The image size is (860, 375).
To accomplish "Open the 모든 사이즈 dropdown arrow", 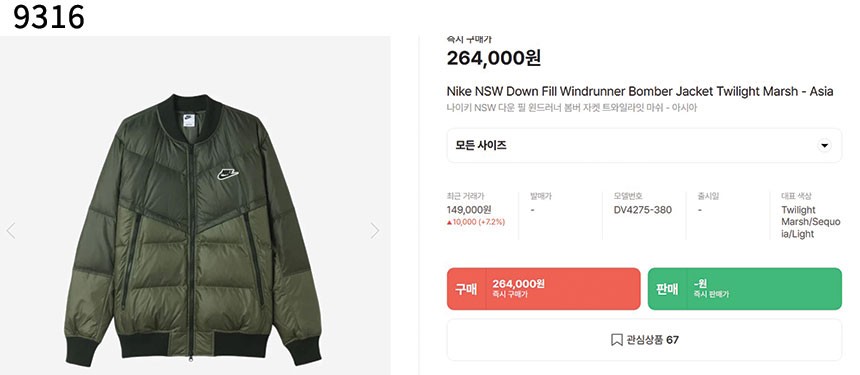I will (824, 146).
